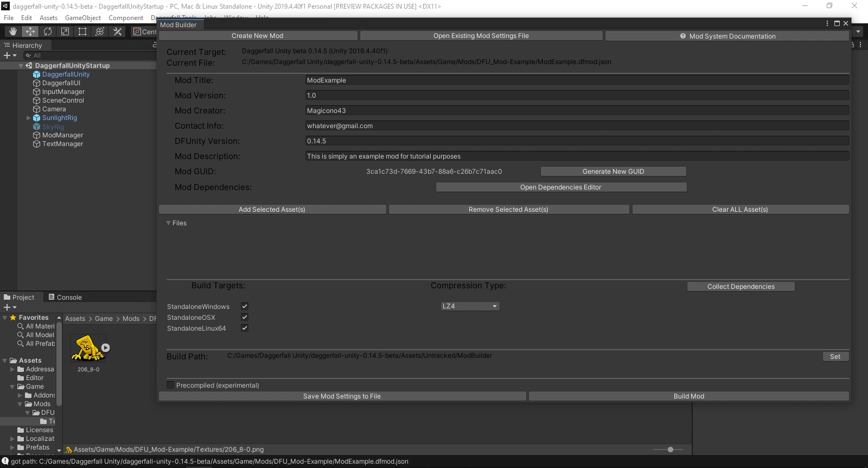Viewport: 868px width, 468px height.
Task: Click the All Models search icon
Action: point(21,335)
